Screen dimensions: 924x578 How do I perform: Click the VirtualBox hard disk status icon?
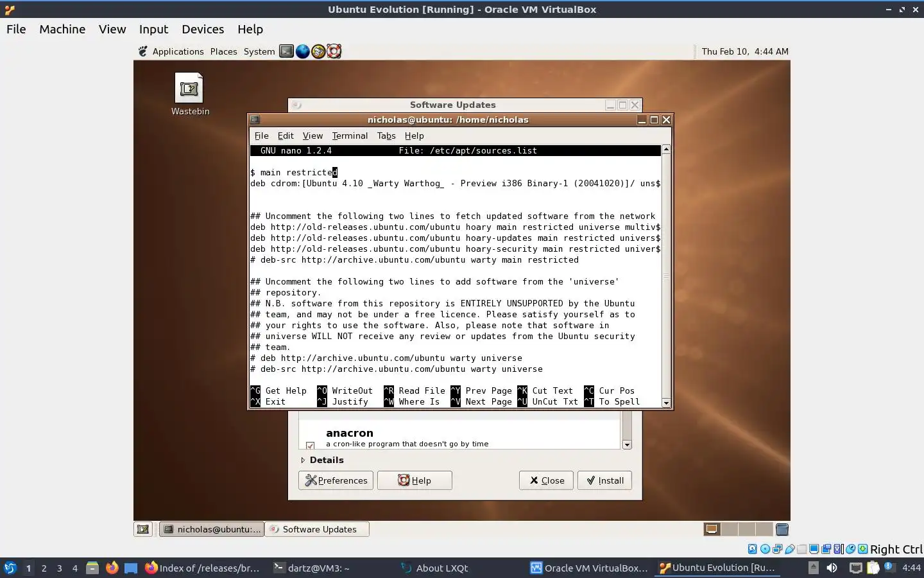click(x=753, y=549)
